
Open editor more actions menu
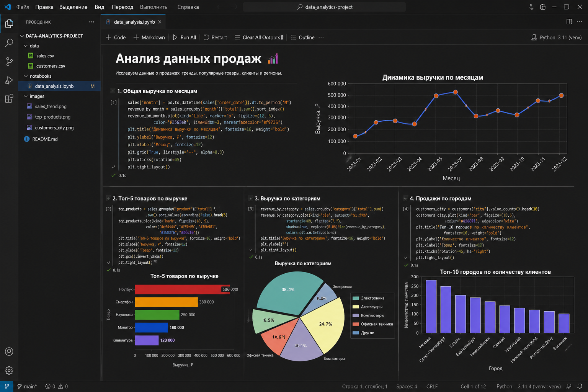coord(580,22)
